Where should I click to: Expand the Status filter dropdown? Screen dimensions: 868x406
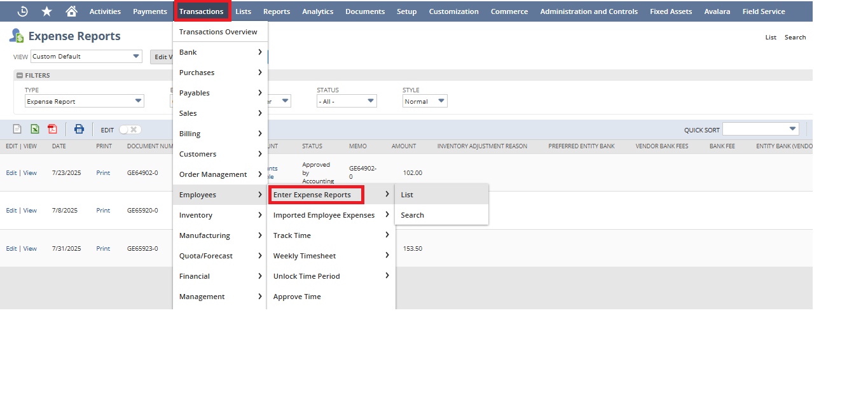347,101
